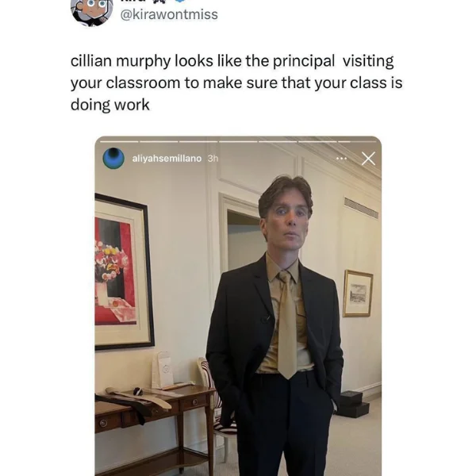Jump to the fifth story progress segment
Viewport: 476px width, 476px height.
pos(278,141)
